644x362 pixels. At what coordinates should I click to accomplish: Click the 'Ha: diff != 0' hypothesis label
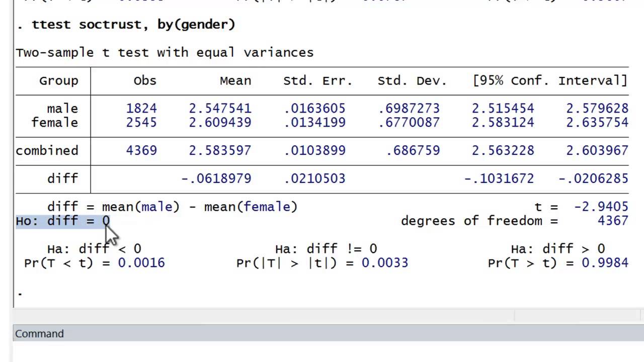(326, 249)
